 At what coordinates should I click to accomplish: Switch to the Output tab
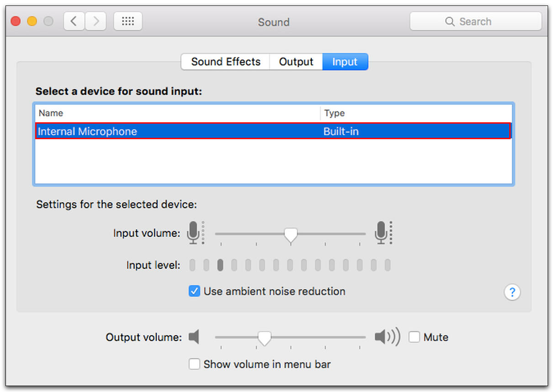296,62
